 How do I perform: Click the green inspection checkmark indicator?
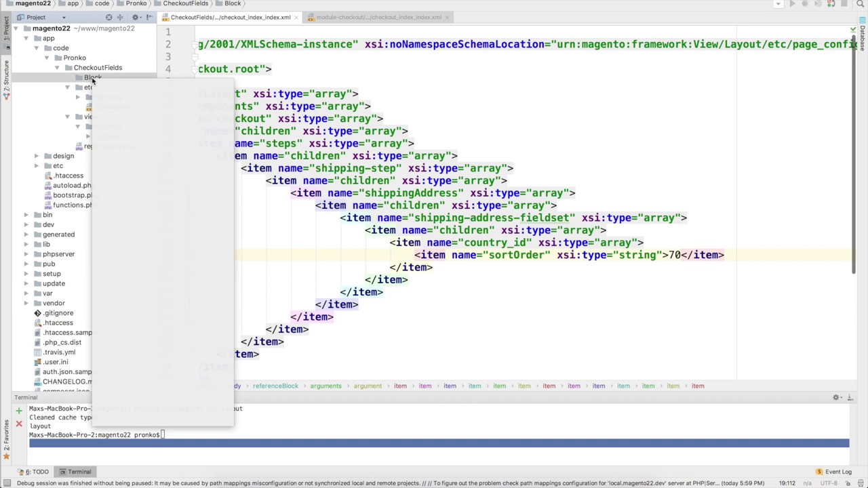tap(853, 29)
